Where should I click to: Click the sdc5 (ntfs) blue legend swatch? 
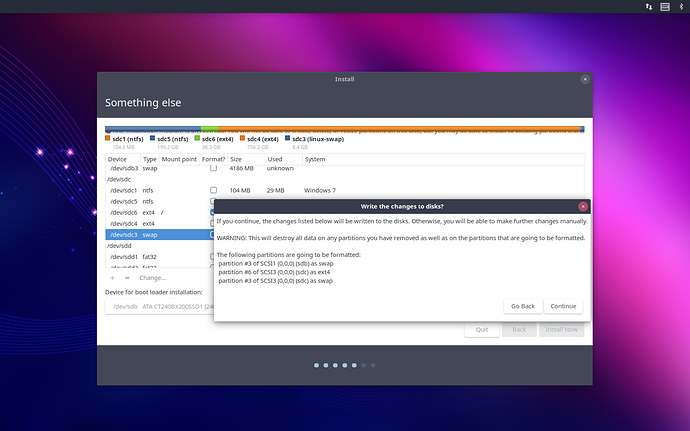click(x=152, y=138)
